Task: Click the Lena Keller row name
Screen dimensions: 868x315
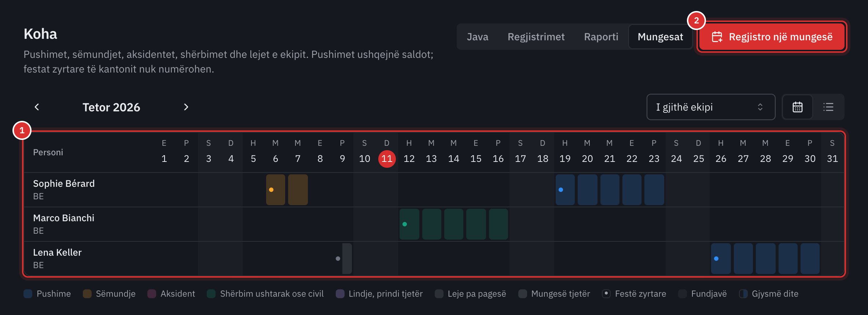Action: pos(57,252)
